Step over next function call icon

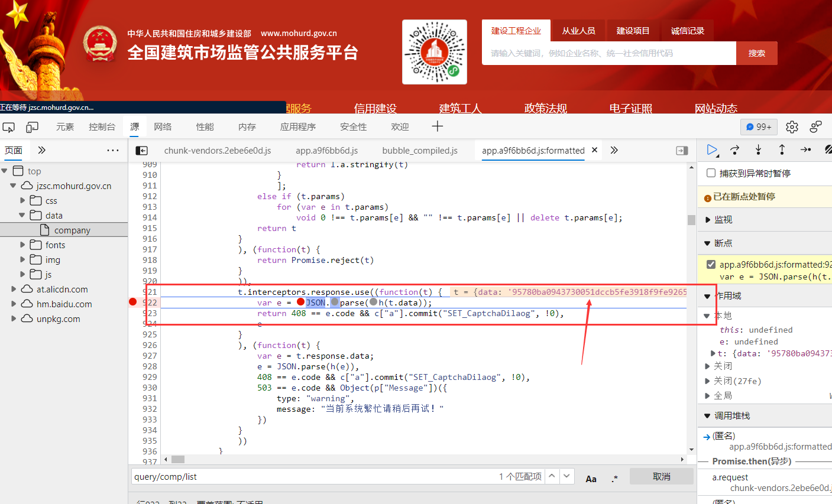tap(735, 150)
